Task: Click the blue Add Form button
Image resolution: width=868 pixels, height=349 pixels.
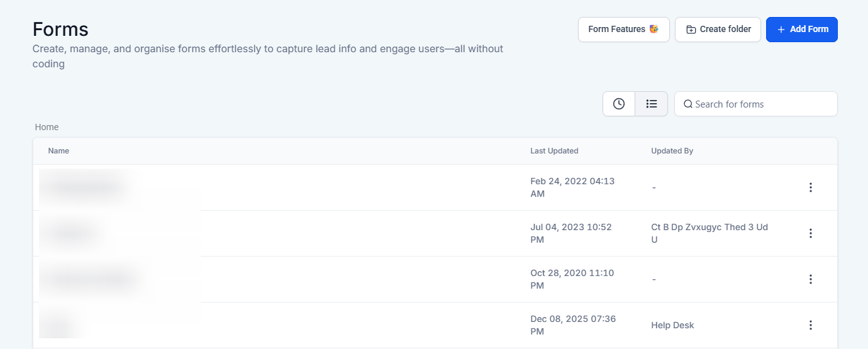Action: coord(801,30)
